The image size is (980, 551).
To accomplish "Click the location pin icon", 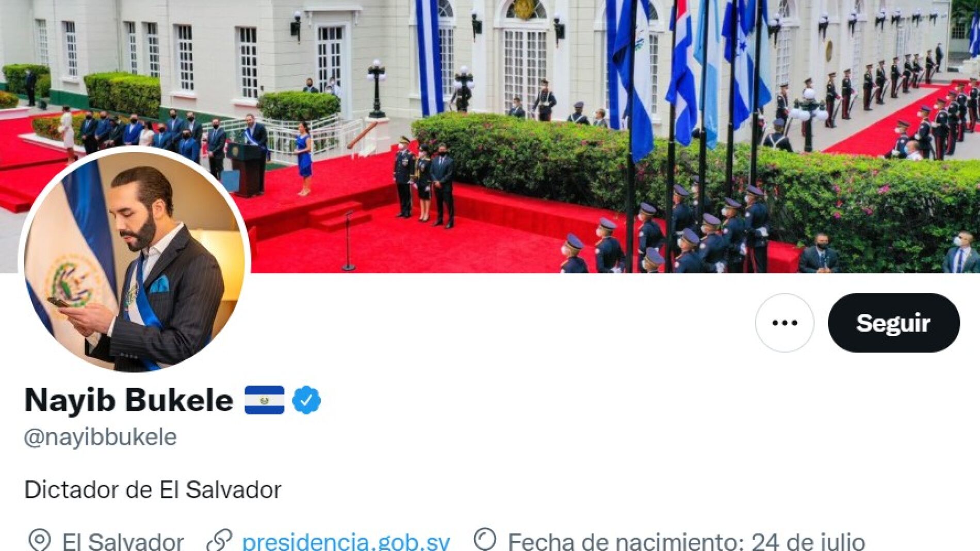I will tap(39, 540).
